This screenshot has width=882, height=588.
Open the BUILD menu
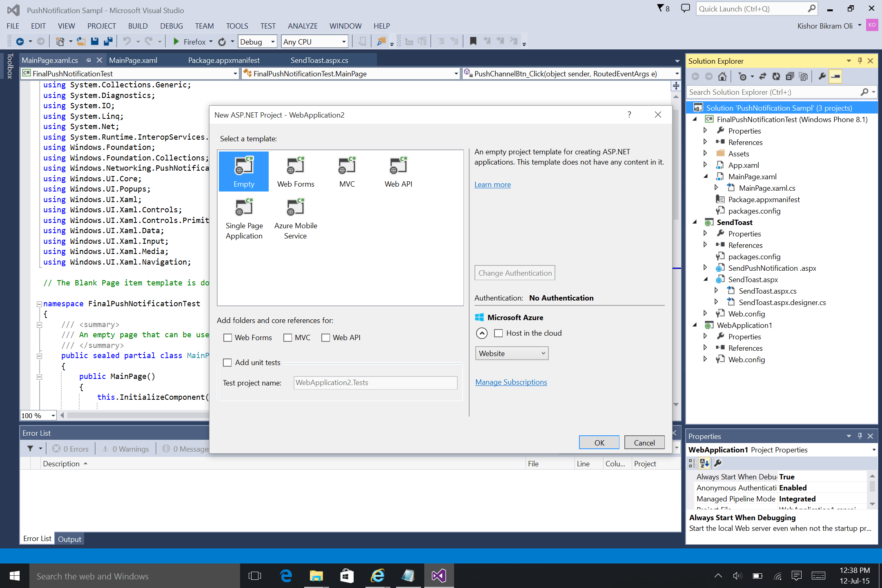point(138,26)
